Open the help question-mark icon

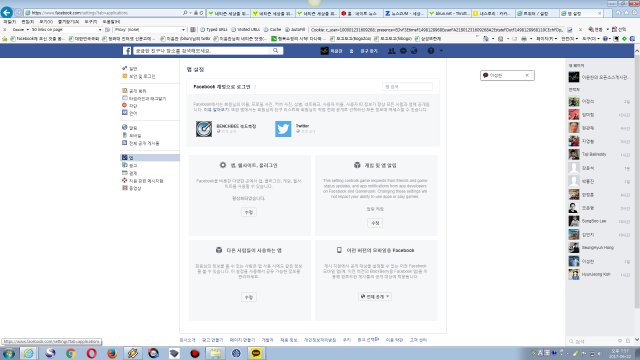click(431, 51)
